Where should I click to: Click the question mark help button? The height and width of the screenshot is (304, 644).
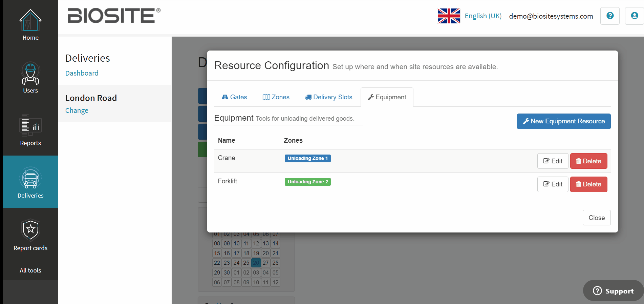click(x=610, y=16)
